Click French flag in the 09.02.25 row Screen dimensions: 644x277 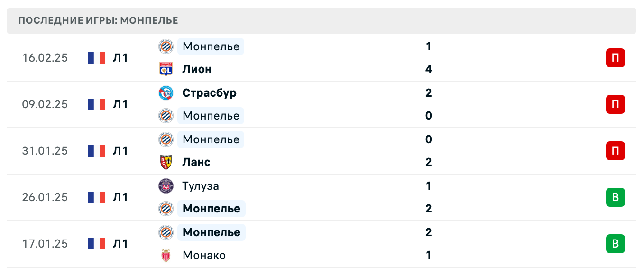97,104
